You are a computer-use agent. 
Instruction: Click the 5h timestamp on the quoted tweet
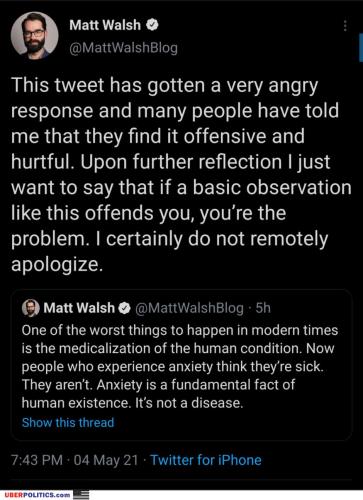(x=263, y=308)
